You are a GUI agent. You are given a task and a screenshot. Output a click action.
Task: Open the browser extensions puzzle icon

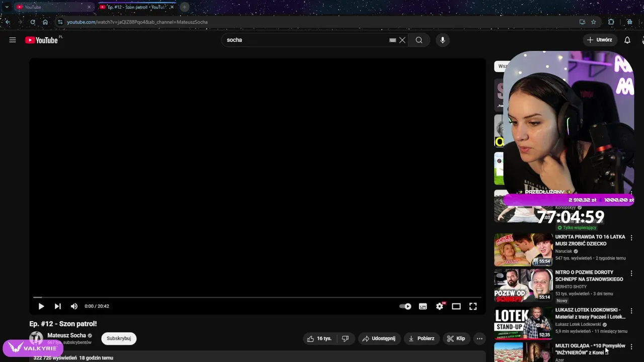(611, 22)
